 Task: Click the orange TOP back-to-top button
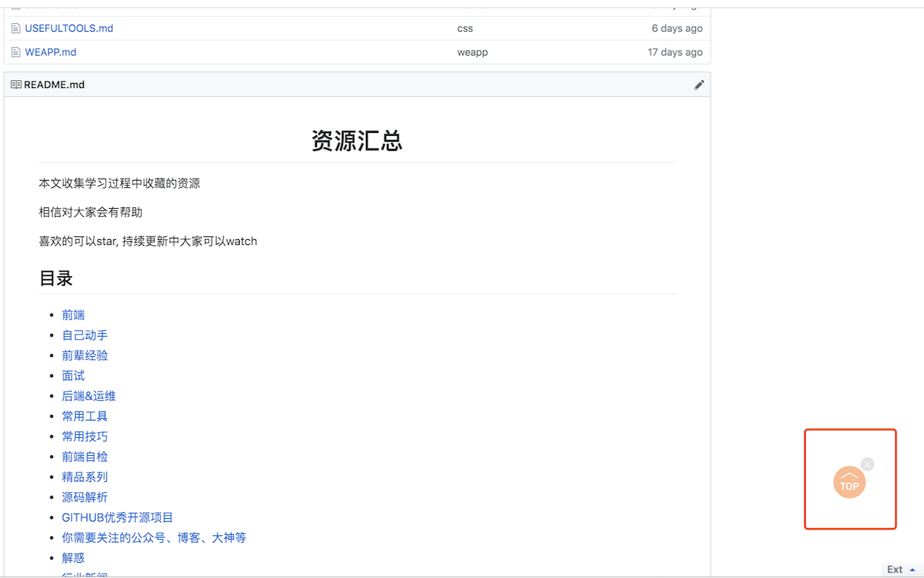click(x=850, y=483)
